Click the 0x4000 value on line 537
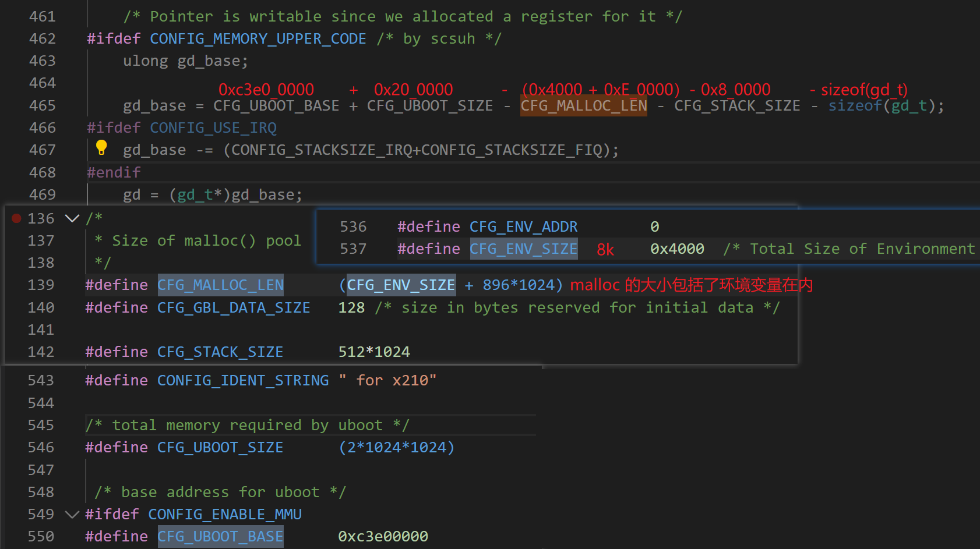 pos(677,249)
